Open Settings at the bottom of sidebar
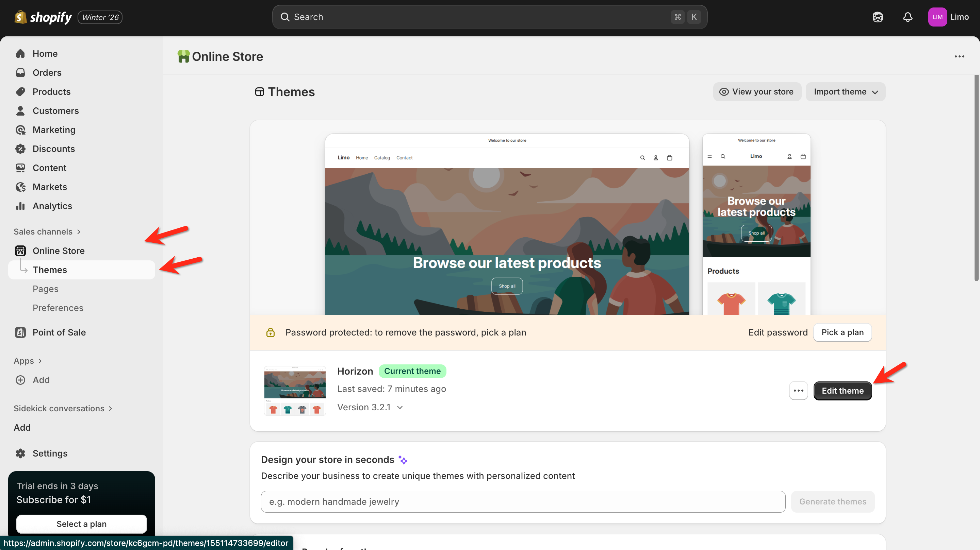This screenshot has height=550, width=980. coord(50,453)
